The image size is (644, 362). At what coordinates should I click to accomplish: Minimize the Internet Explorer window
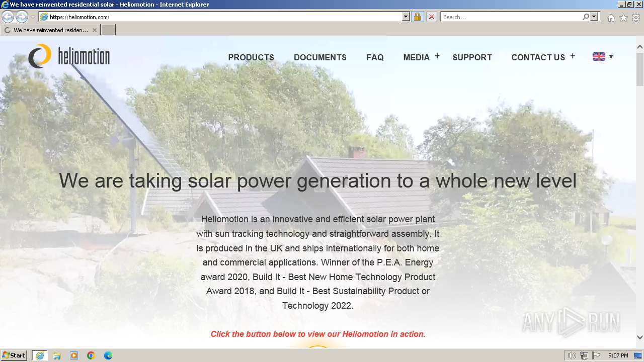click(622, 5)
